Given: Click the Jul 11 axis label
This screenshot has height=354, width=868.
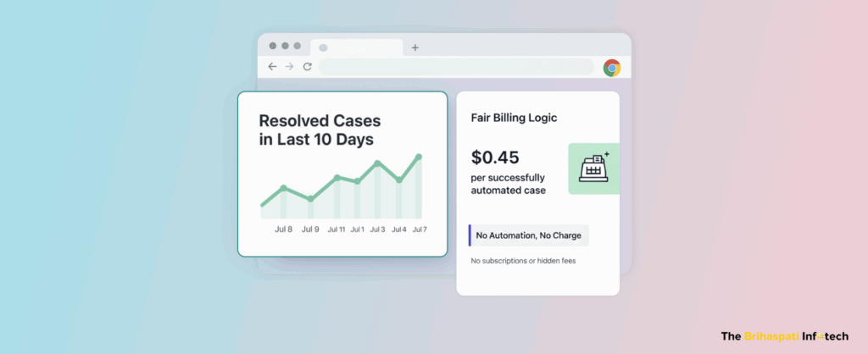Looking at the screenshot, I should tap(336, 229).
